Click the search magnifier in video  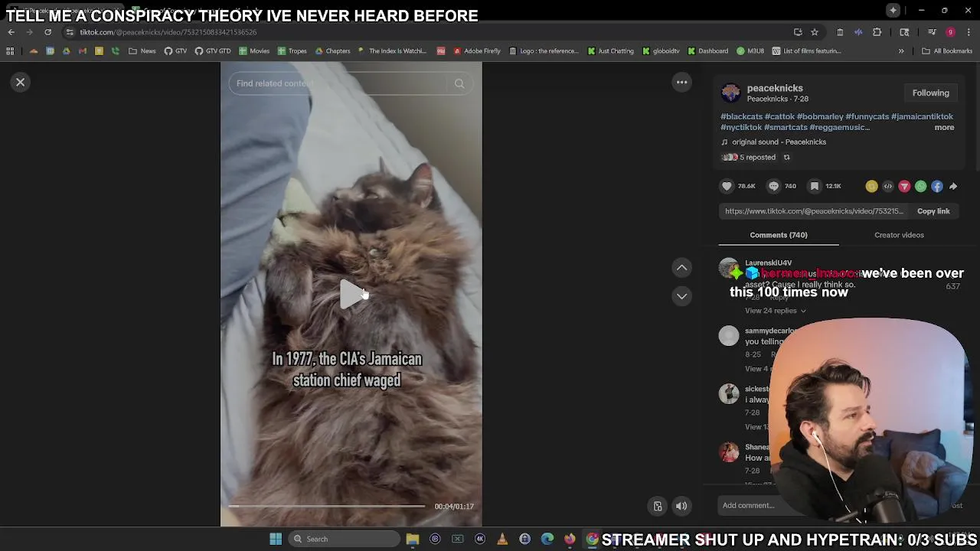coord(459,83)
